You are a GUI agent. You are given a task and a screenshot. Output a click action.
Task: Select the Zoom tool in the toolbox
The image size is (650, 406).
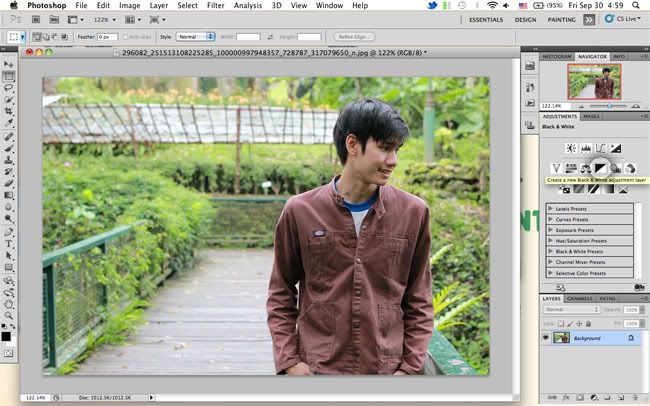click(x=8, y=316)
